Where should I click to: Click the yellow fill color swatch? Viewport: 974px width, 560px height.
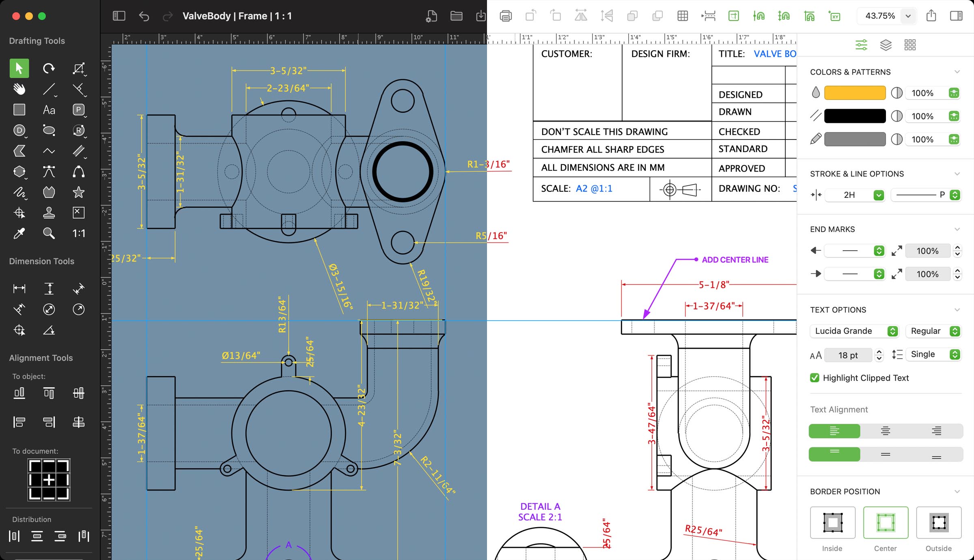[x=857, y=93]
